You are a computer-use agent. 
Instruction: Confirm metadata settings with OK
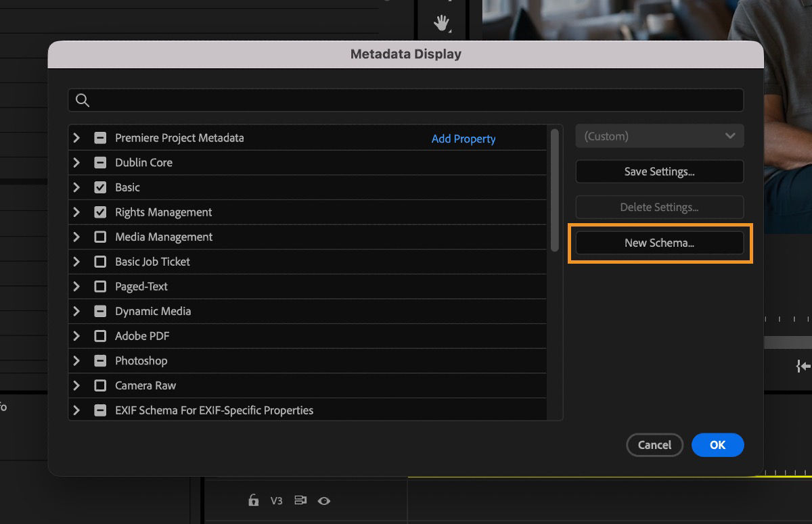[717, 445]
